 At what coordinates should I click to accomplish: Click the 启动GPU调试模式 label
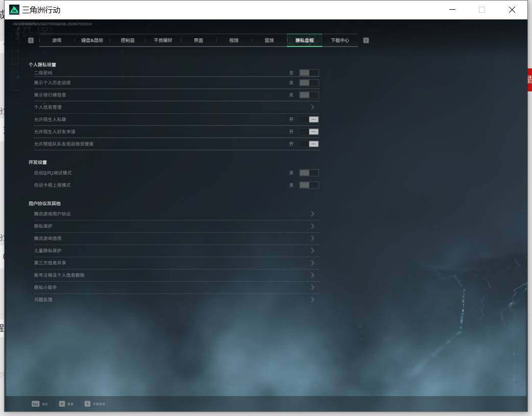coord(53,173)
